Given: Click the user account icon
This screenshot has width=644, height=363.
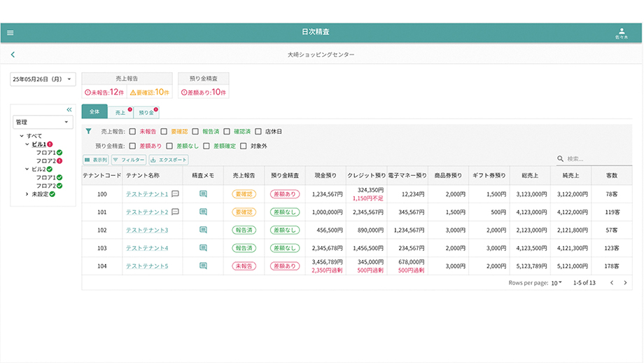Looking at the screenshot, I should click(621, 31).
